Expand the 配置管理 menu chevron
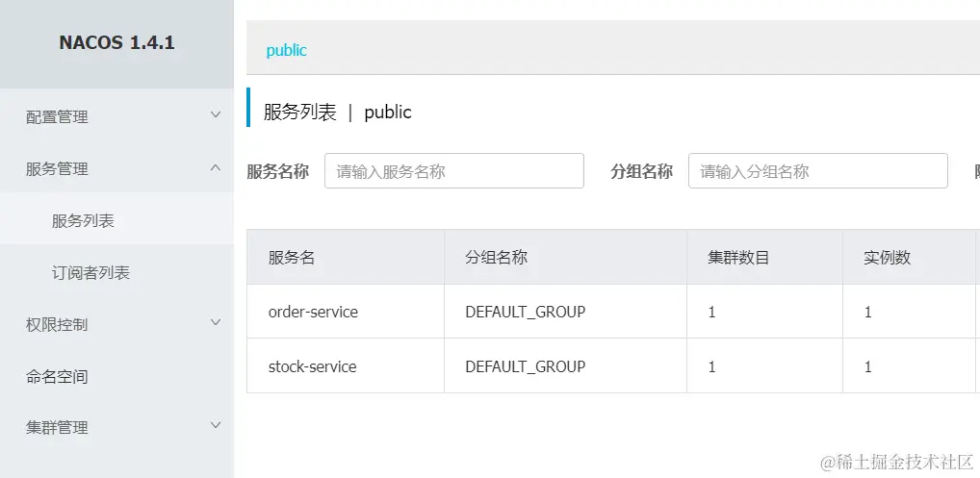This screenshot has height=478, width=980. (x=216, y=115)
